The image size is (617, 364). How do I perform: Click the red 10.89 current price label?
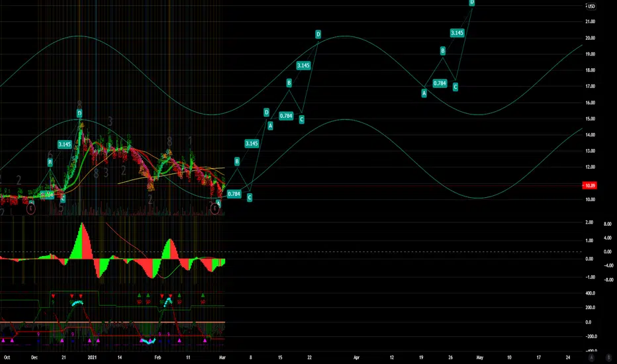589,185
